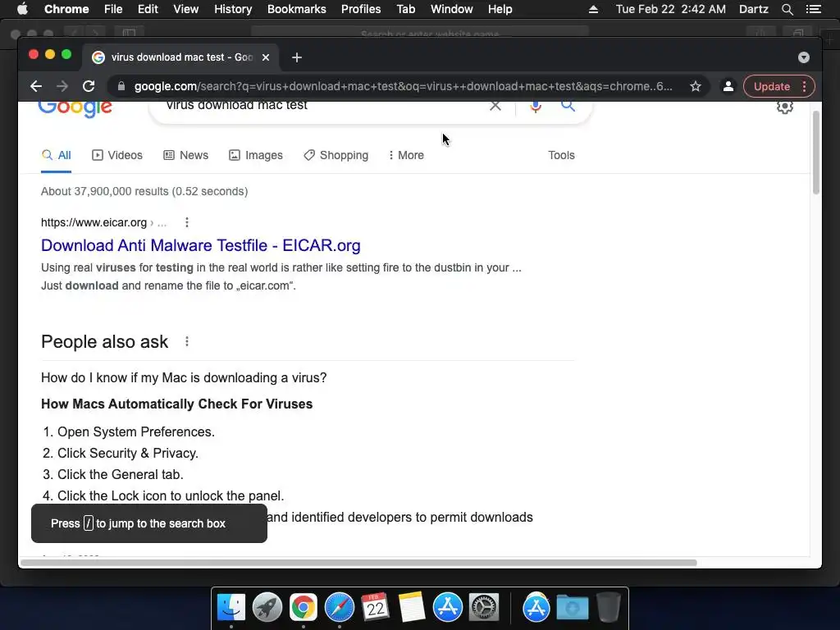Open the Tab menu
This screenshot has height=630, width=840.
click(405, 9)
